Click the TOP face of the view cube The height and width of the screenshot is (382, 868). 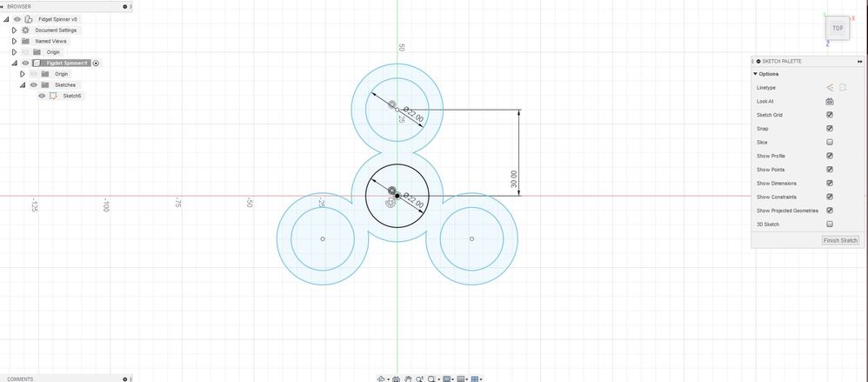tap(838, 28)
